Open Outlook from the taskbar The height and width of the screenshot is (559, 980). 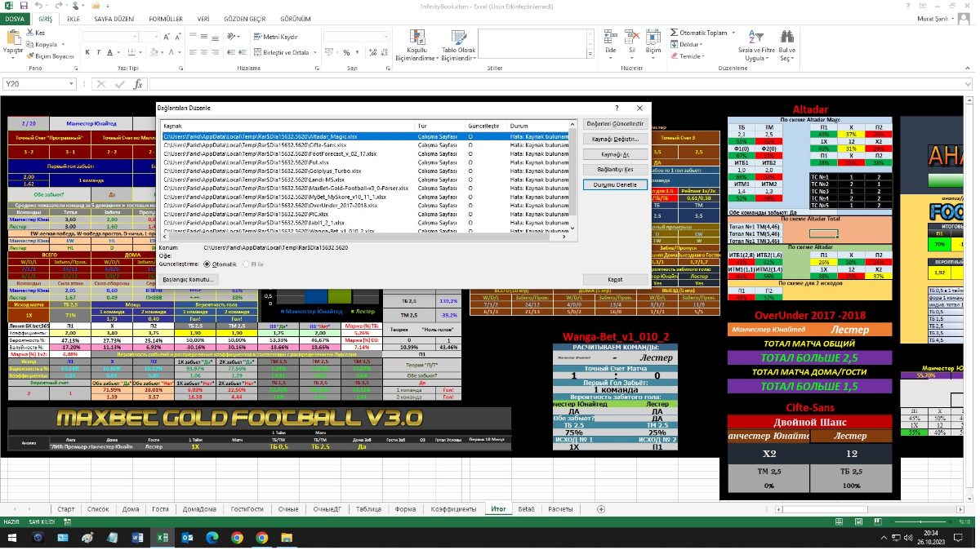point(187,538)
